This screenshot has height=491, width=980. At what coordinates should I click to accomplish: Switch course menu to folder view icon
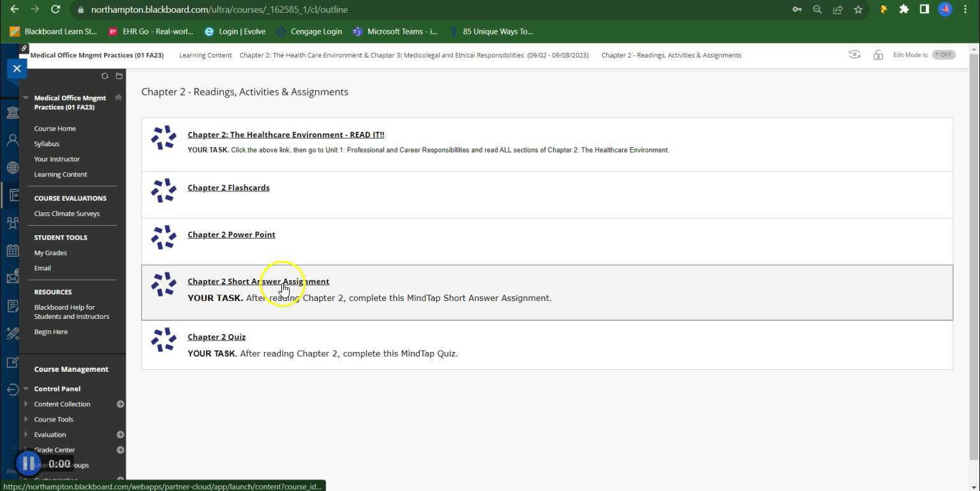point(119,76)
